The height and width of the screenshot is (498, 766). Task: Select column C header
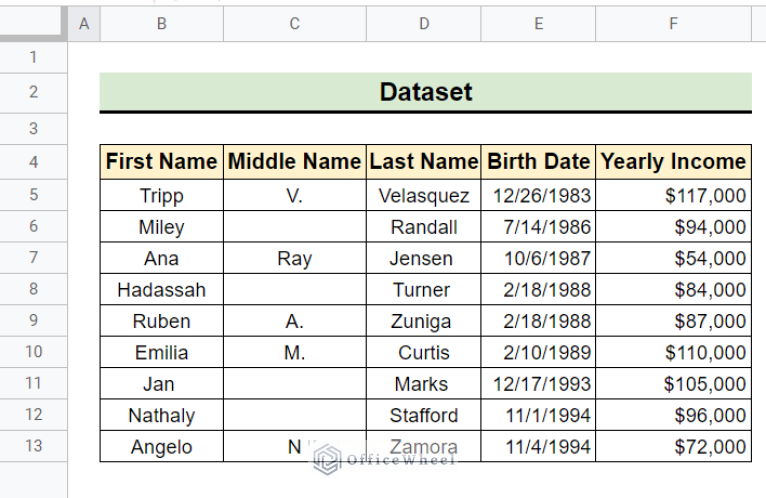(x=295, y=23)
